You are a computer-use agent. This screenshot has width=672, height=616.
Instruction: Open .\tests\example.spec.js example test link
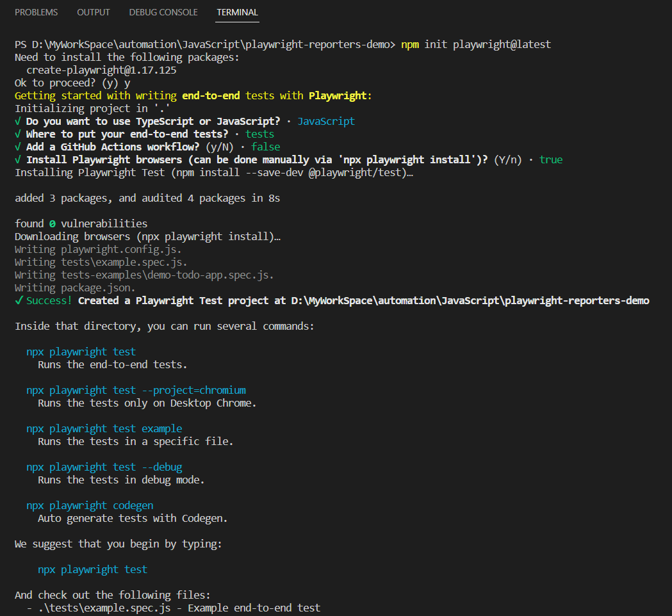pyautogui.click(x=102, y=607)
